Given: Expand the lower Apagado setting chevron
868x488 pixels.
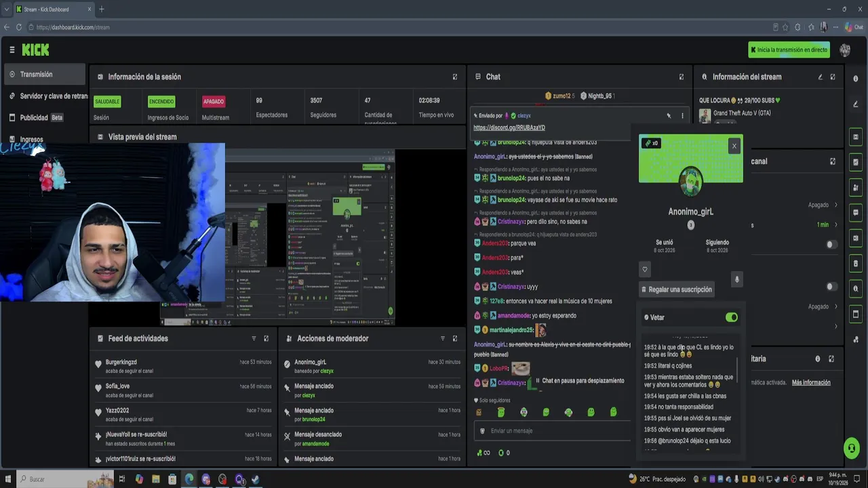Looking at the screenshot, I should click(835, 306).
